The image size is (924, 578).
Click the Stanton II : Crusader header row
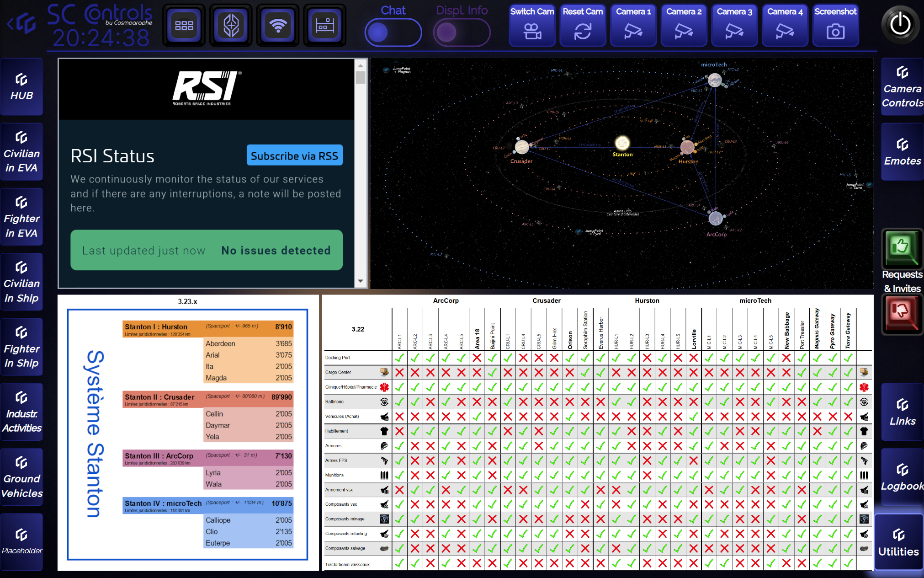pyautogui.click(x=208, y=399)
